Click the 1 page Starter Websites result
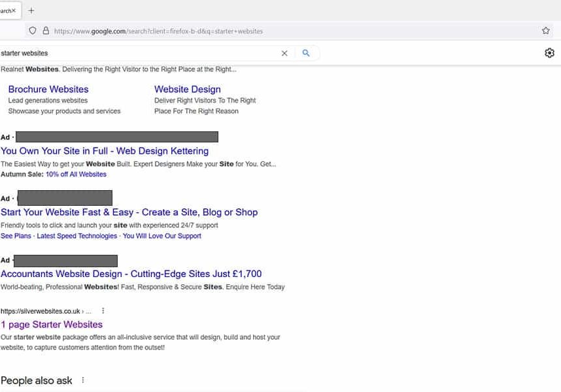The height and width of the screenshot is (392, 561). (52, 324)
